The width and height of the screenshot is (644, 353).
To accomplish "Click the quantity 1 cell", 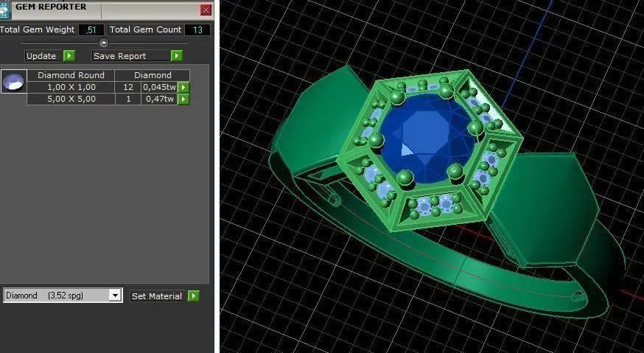I will (x=128, y=99).
